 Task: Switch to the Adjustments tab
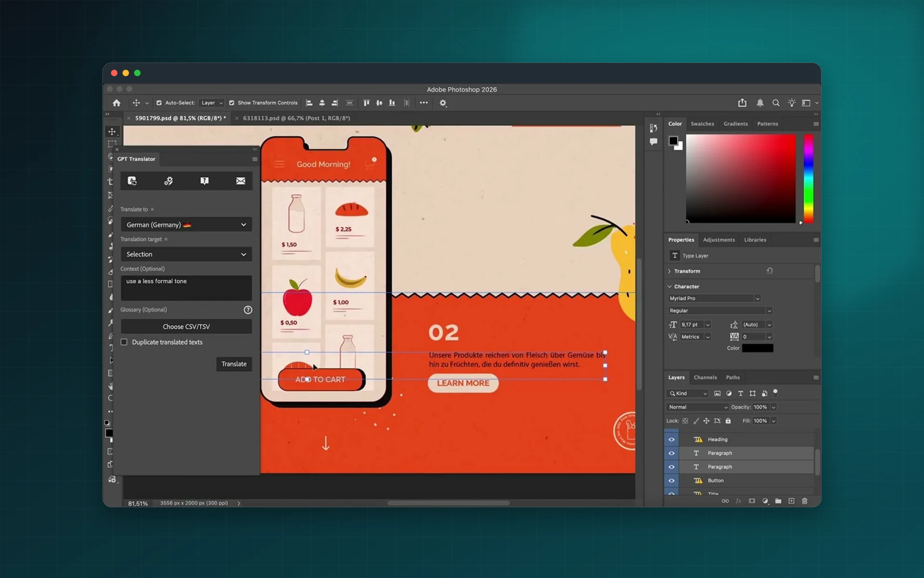point(719,240)
